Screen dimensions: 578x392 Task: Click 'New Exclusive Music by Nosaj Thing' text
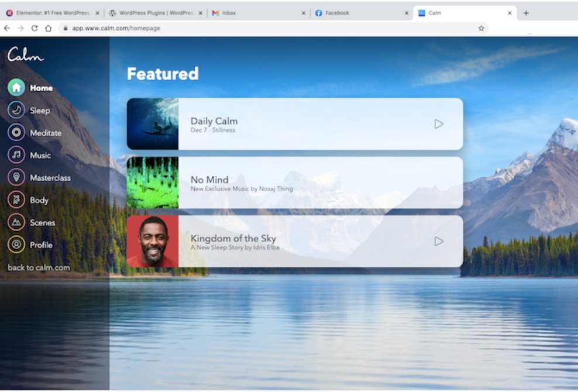click(x=242, y=189)
